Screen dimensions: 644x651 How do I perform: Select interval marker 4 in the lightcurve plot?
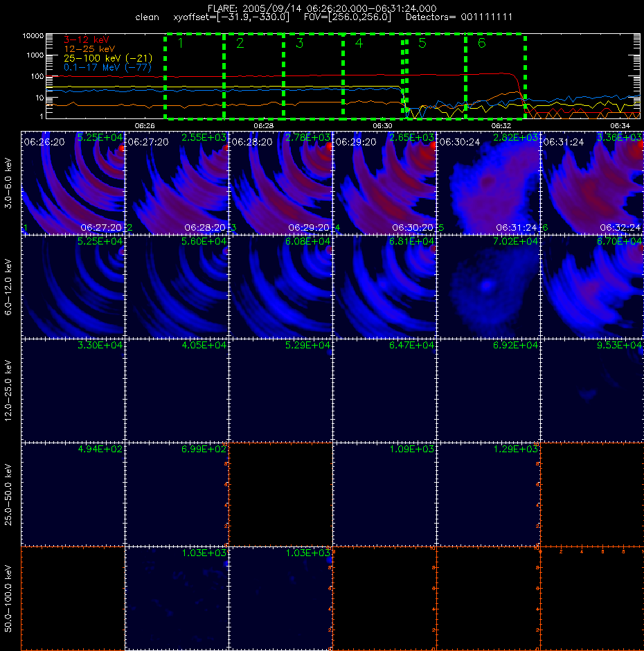[x=359, y=43]
